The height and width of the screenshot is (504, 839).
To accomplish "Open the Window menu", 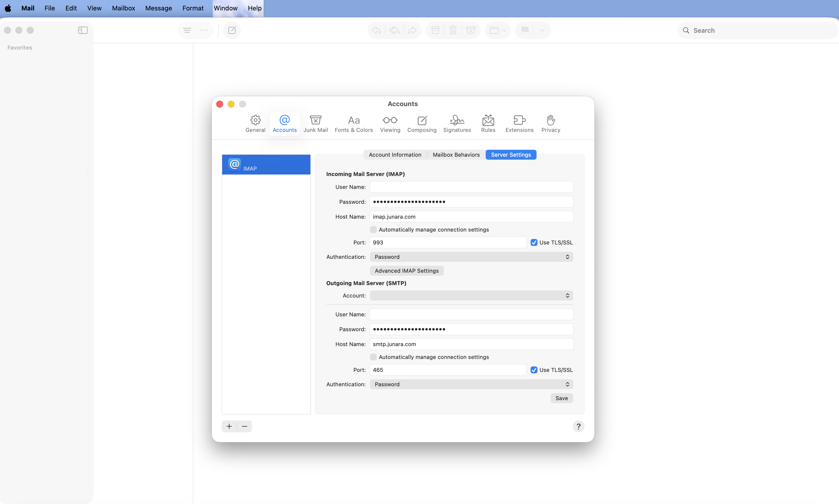I will point(225,8).
